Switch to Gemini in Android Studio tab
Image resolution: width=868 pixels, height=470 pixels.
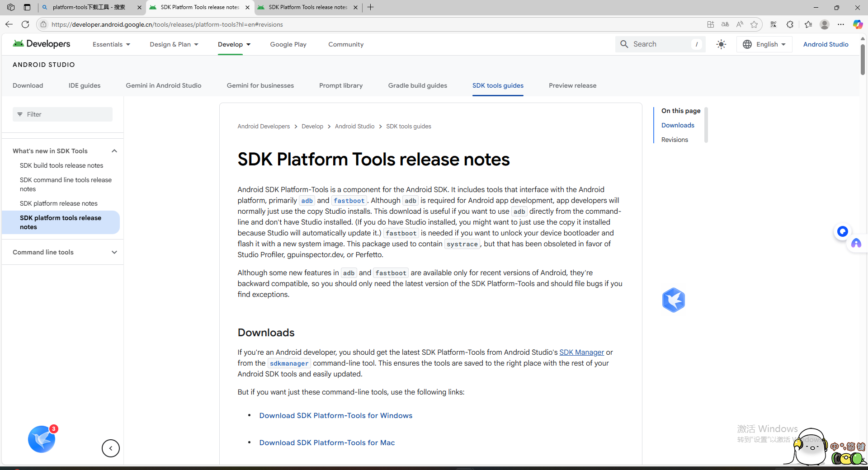coord(164,85)
